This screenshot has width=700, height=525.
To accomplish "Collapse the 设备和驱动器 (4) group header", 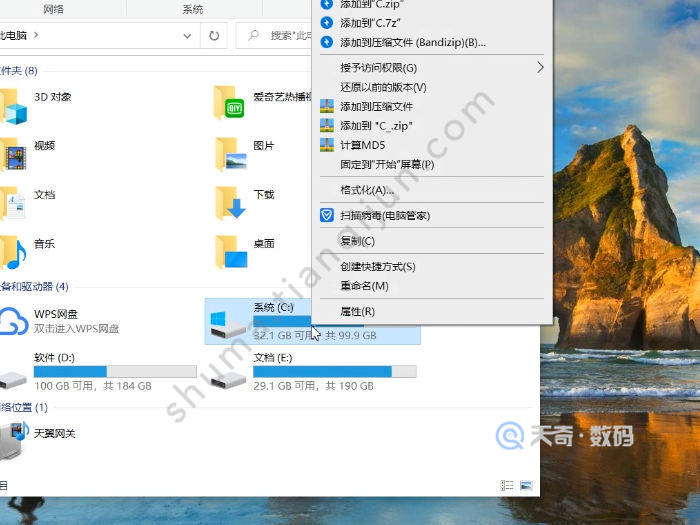I will pos(34,286).
